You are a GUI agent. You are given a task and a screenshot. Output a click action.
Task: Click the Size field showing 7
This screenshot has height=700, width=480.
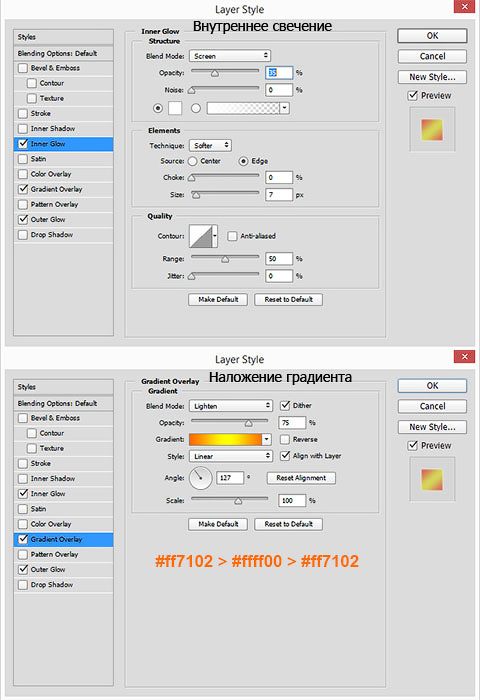click(x=279, y=195)
